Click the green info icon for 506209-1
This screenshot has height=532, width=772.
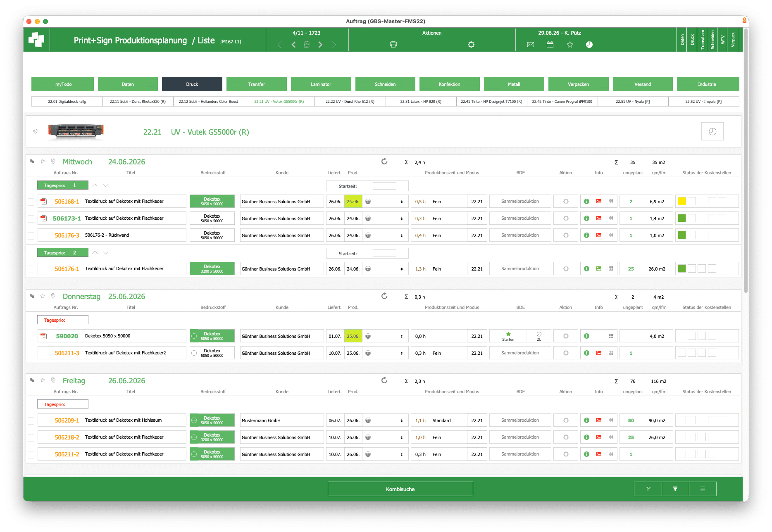pos(586,420)
